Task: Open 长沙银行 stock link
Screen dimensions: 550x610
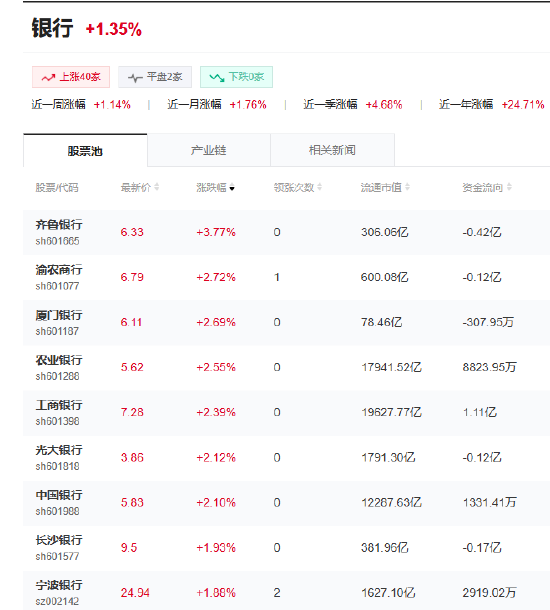Action: pyautogui.click(x=59, y=540)
